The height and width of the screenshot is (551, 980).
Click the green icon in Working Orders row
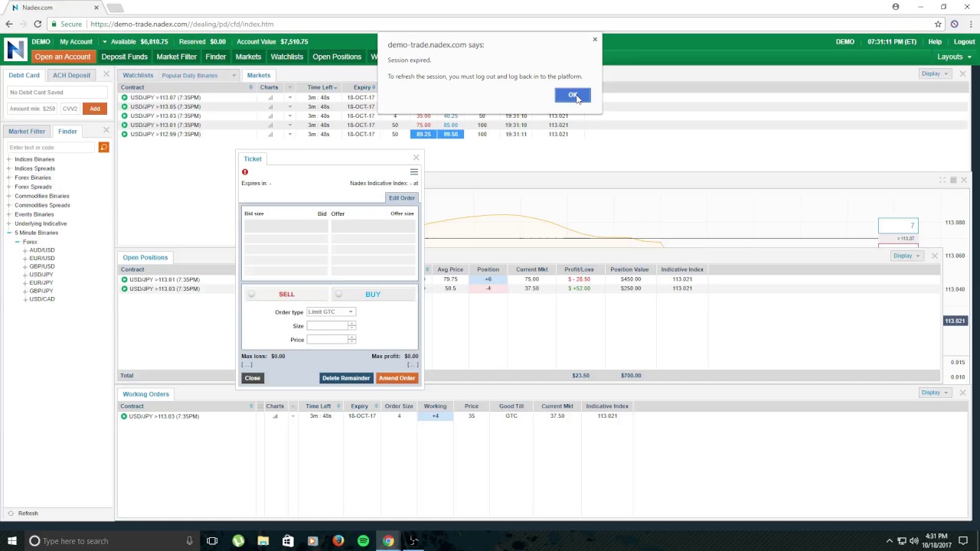point(124,416)
